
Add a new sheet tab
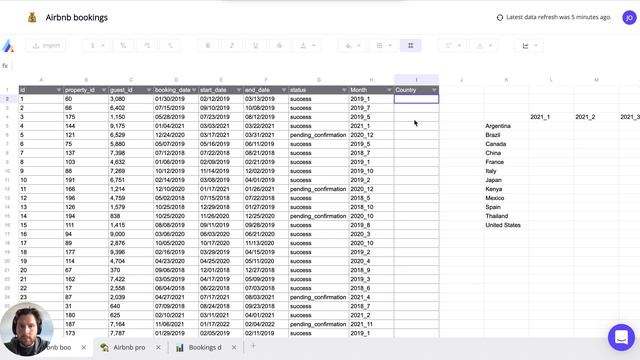pos(253,347)
